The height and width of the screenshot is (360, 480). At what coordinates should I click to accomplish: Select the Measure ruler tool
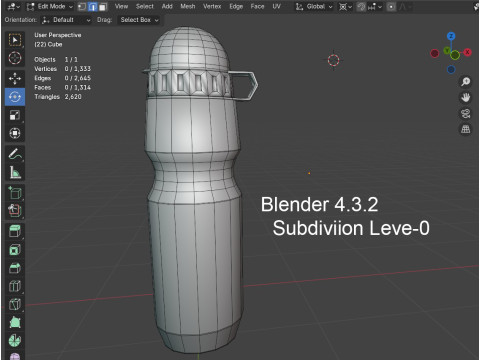coord(15,172)
